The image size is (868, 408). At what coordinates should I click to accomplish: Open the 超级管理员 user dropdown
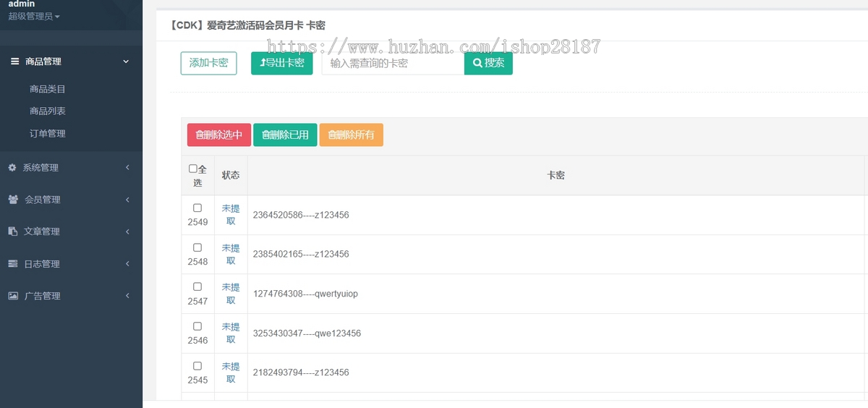pos(34,16)
